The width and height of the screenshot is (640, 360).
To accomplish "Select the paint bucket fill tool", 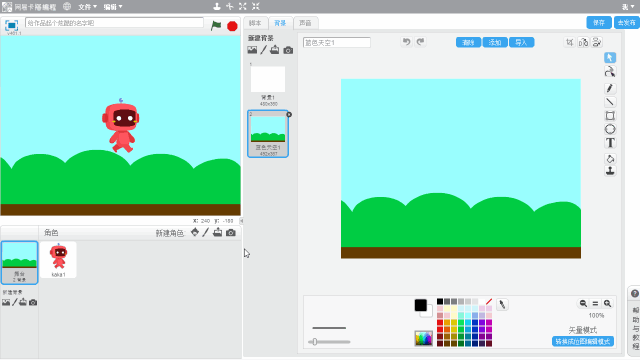I will tap(610, 158).
